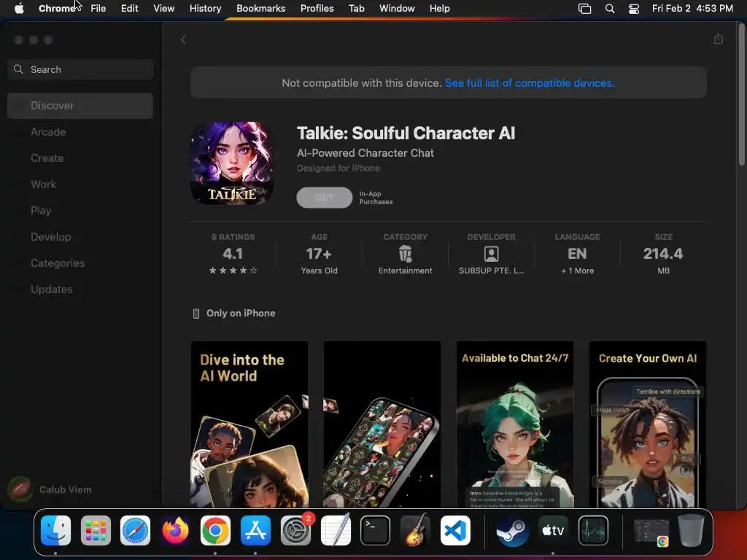Select Categories in the sidebar
This screenshot has height=560, width=747.
[80, 262]
